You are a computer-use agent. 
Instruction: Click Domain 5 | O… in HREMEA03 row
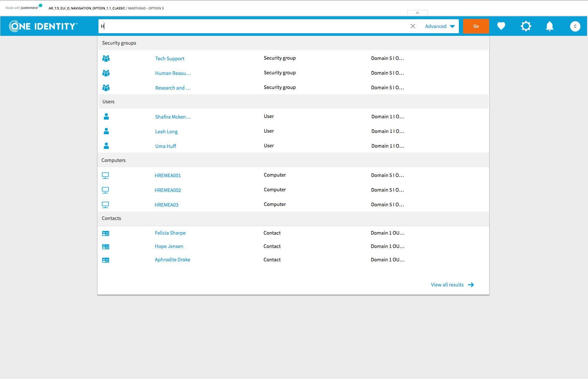coord(387,205)
